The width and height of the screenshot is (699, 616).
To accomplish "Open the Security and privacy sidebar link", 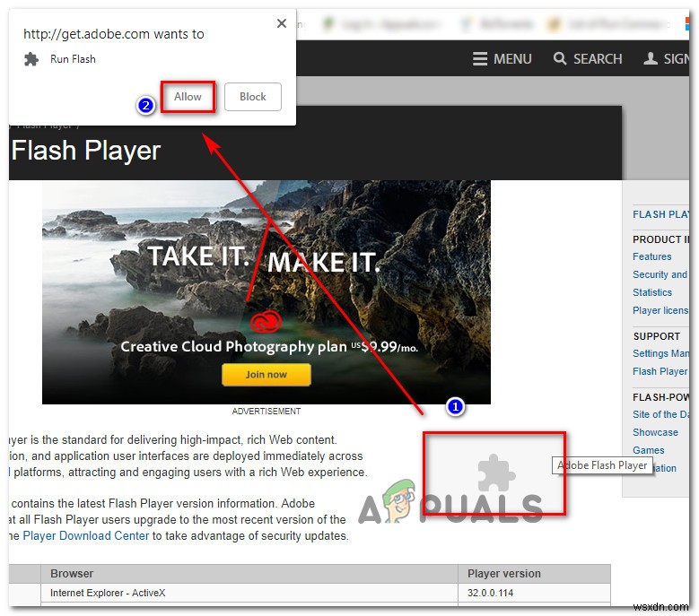I will coord(660,274).
